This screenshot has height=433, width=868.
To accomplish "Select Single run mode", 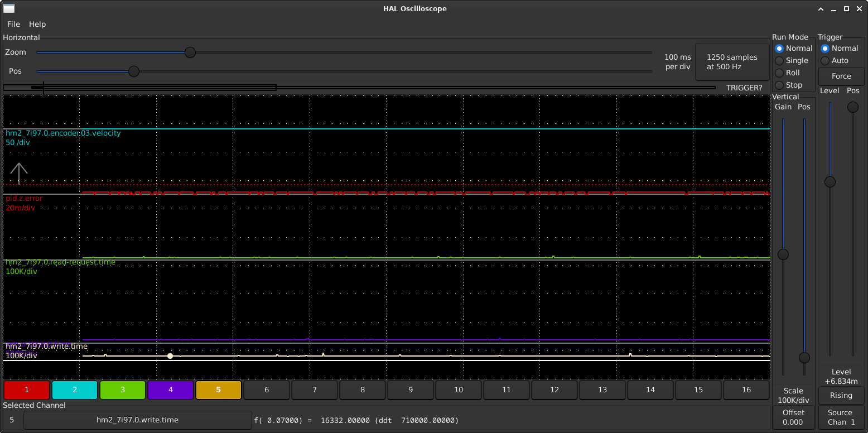I will pos(779,61).
